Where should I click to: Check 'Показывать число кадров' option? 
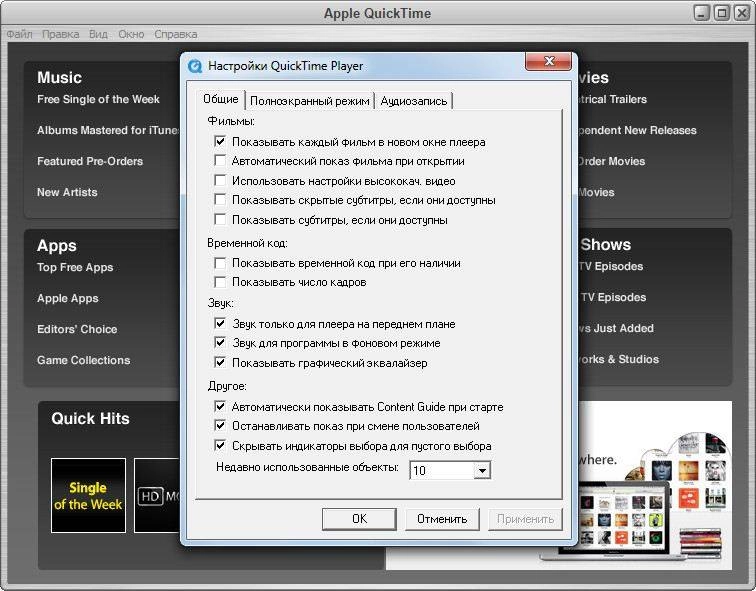[220, 282]
